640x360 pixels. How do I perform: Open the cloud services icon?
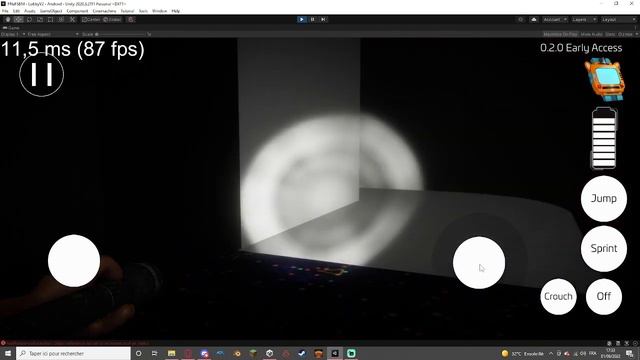click(x=533, y=20)
